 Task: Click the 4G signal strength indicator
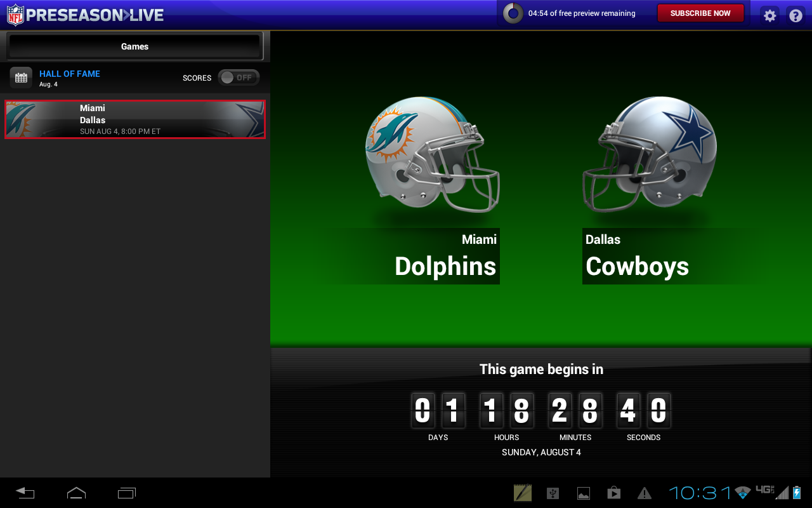click(771, 492)
